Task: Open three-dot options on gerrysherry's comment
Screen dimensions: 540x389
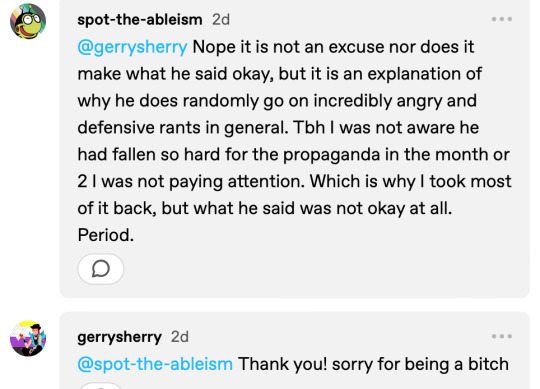Action: click(x=502, y=336)
